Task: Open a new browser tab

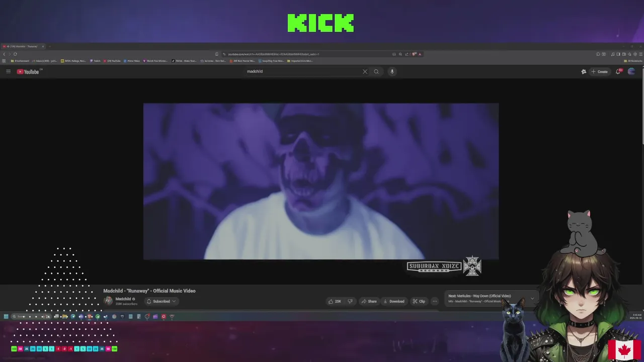Action: (x=50, y=46)
